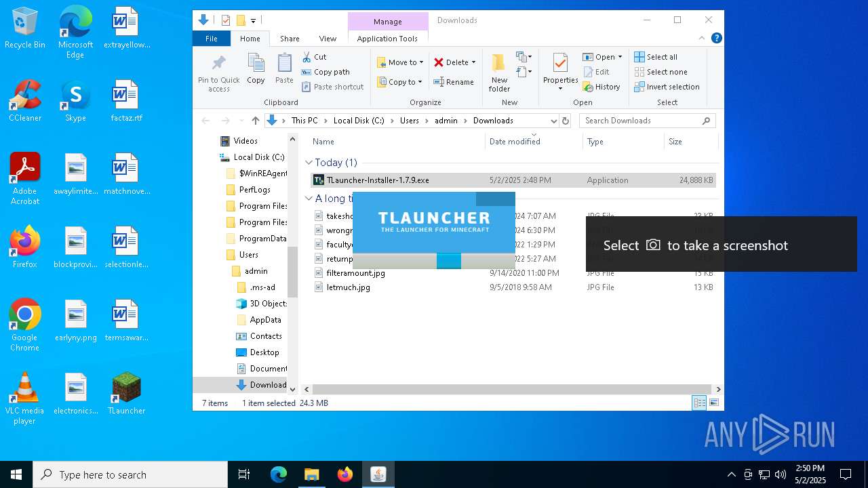Open Move to dropdown
Screen dimensions: 868x488
(x=400, y=62)
